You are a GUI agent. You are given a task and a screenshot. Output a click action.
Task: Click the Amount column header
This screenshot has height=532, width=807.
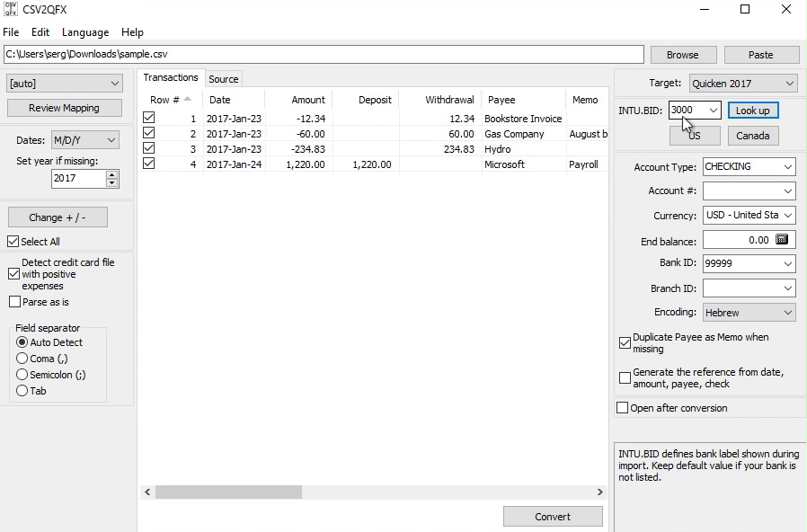click(x=298, y=100)
